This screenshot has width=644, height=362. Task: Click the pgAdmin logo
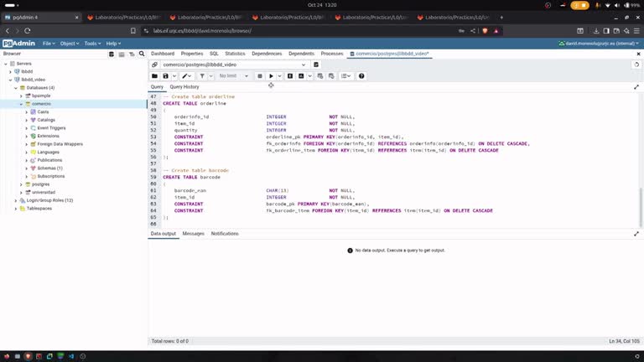18,43
